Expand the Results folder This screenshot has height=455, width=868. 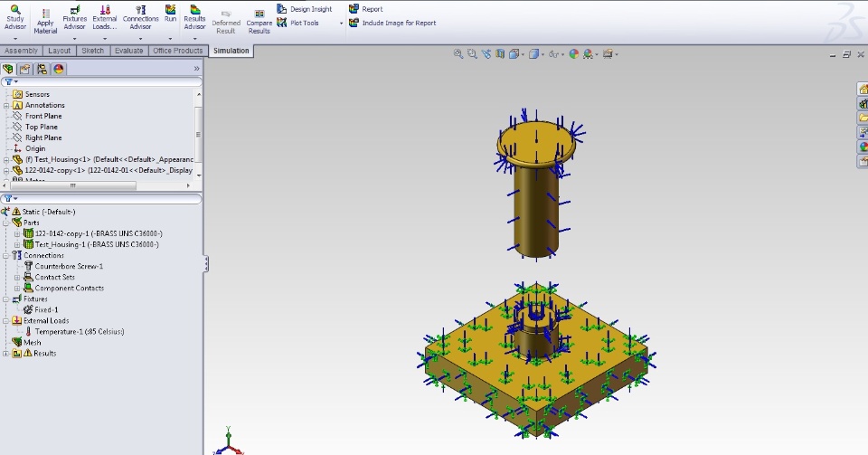pyautogui.click(x=6, y=353)
